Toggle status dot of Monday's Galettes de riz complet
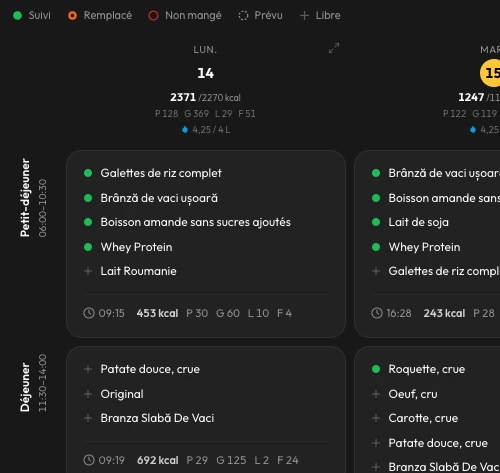 click(88, 173)
